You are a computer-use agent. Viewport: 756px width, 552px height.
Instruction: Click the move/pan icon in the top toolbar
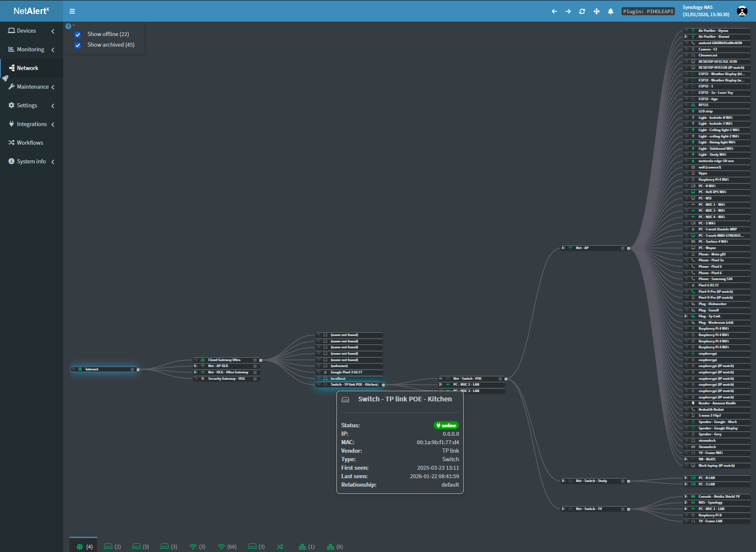coord(596,11)
